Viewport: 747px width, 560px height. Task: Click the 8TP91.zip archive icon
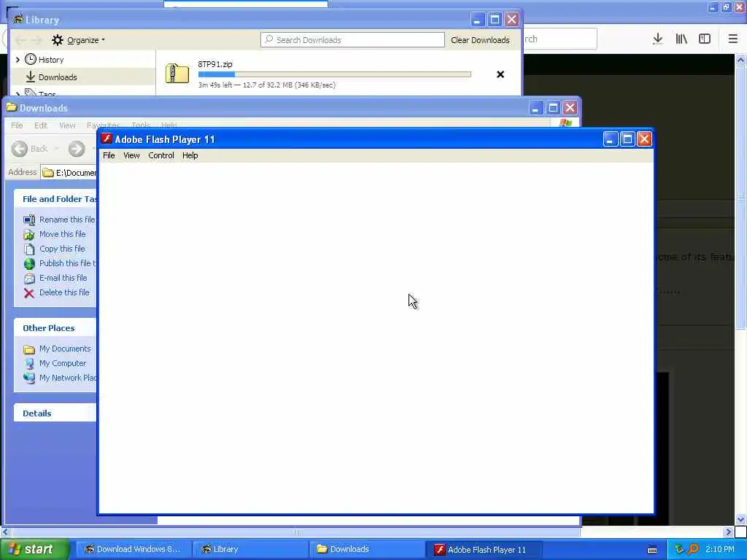coord(177,74)
